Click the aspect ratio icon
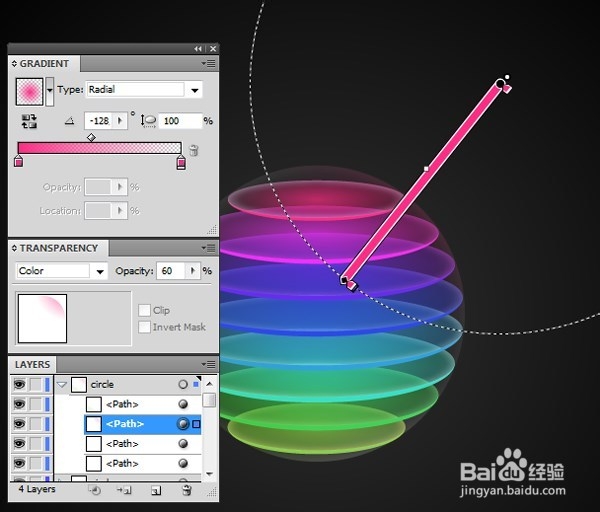The image size is (600, 512). click(148, 121)
